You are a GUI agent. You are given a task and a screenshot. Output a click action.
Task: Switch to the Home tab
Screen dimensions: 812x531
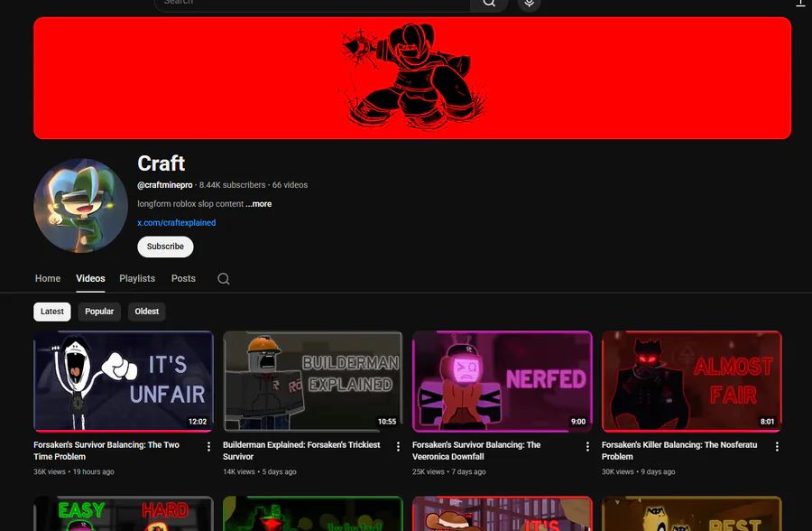tap(48, 278)
